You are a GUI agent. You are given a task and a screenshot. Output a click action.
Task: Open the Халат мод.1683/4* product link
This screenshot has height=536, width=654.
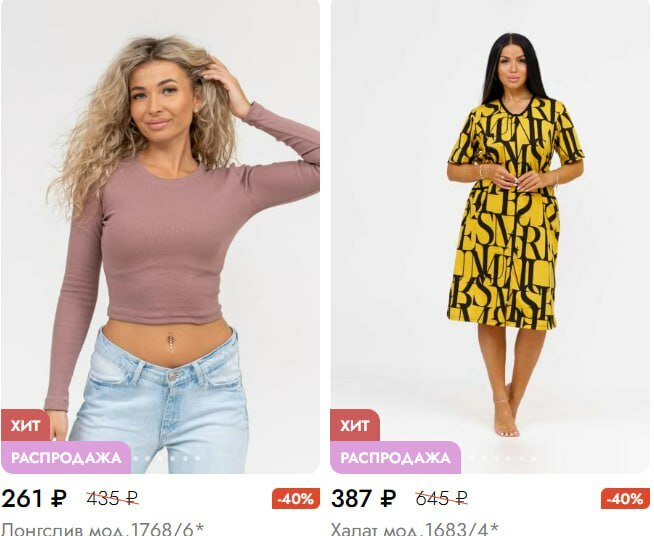pyautogui.click(x=415, y=529)
